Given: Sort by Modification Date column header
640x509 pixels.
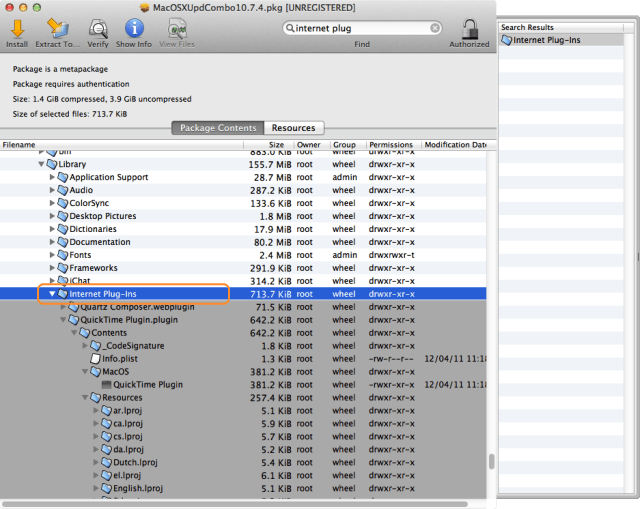Looking at the screenshot, I should tap(455, 145).
